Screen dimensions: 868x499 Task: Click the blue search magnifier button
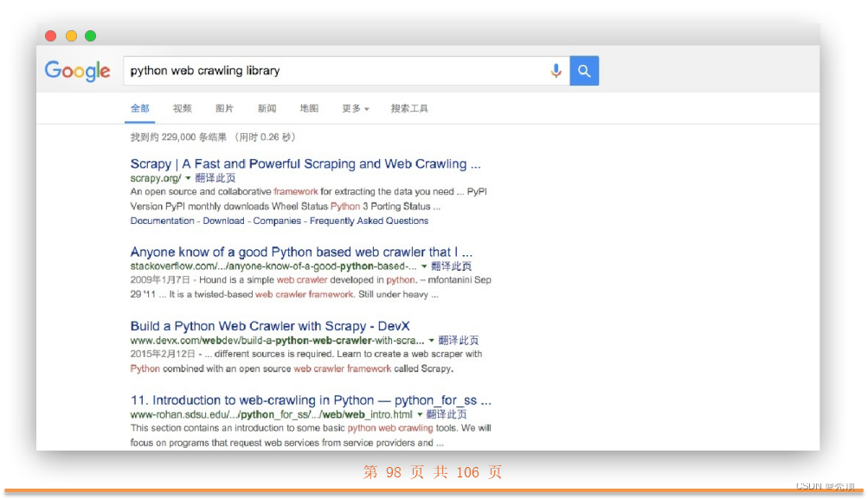pos(584,71)
